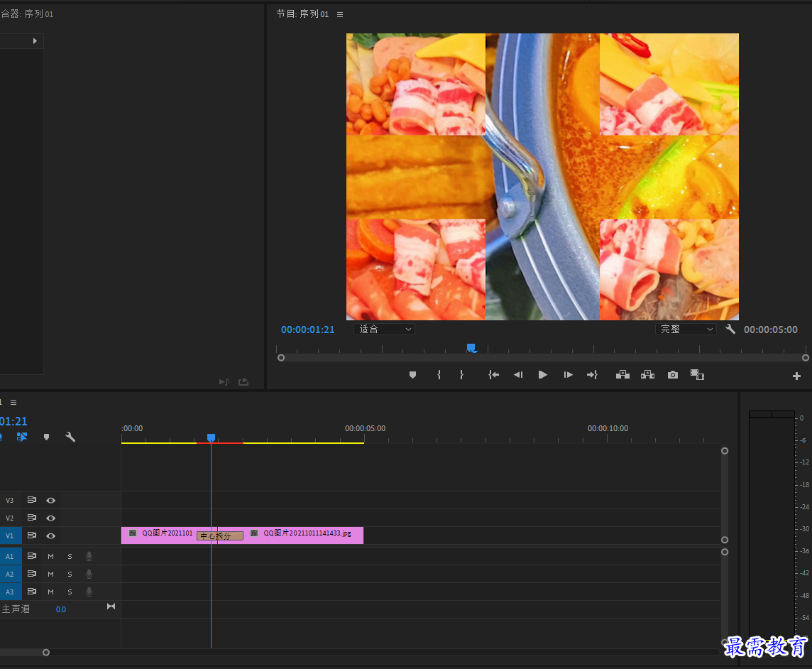Click Program monitor zoom scrollbar left handle
812x669 pixels.
(280, 357)
